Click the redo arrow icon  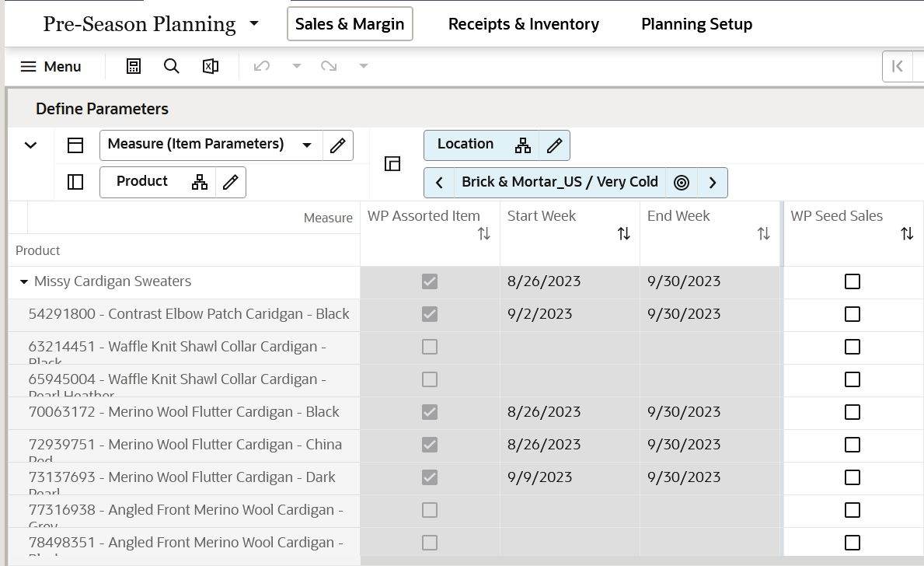click(x=329, y=66)
